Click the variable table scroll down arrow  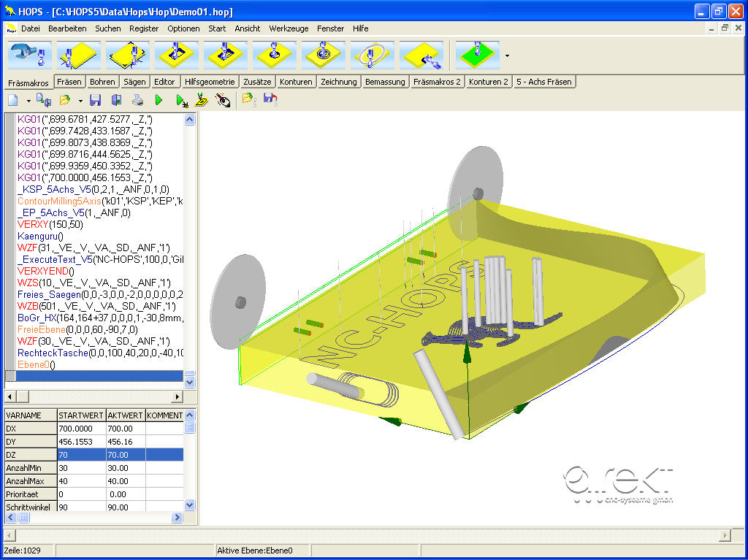click(189, 505)
